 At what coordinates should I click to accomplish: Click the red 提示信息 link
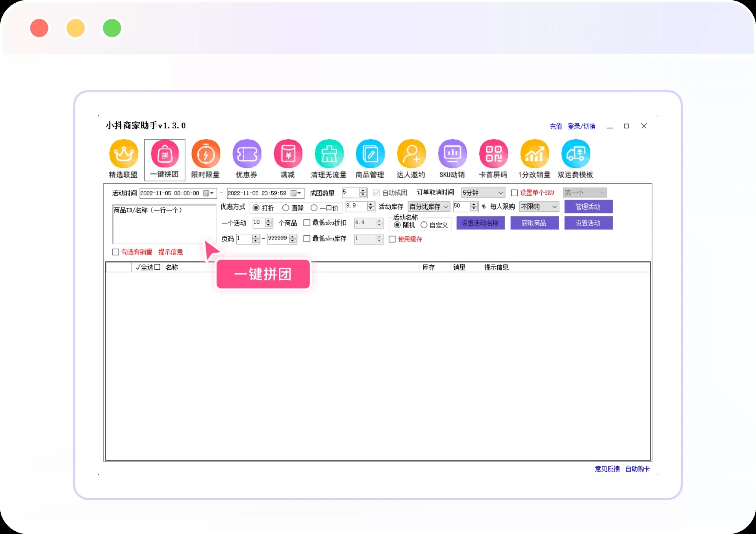[x=170, y=252]
